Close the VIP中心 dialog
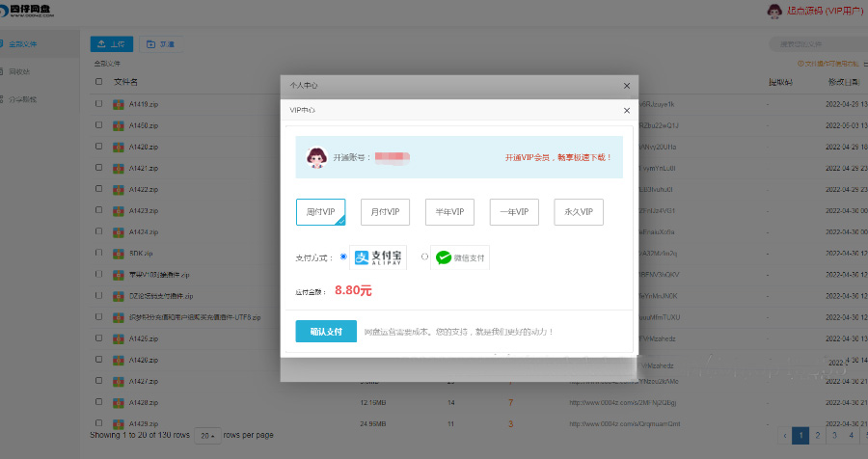The image size is (868, 459). tap(626, 110)
